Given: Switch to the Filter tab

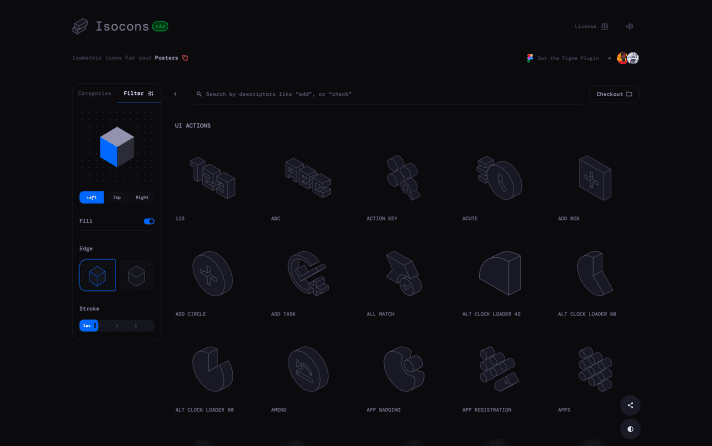Looking at the screenshot, I should pos(138,93).
